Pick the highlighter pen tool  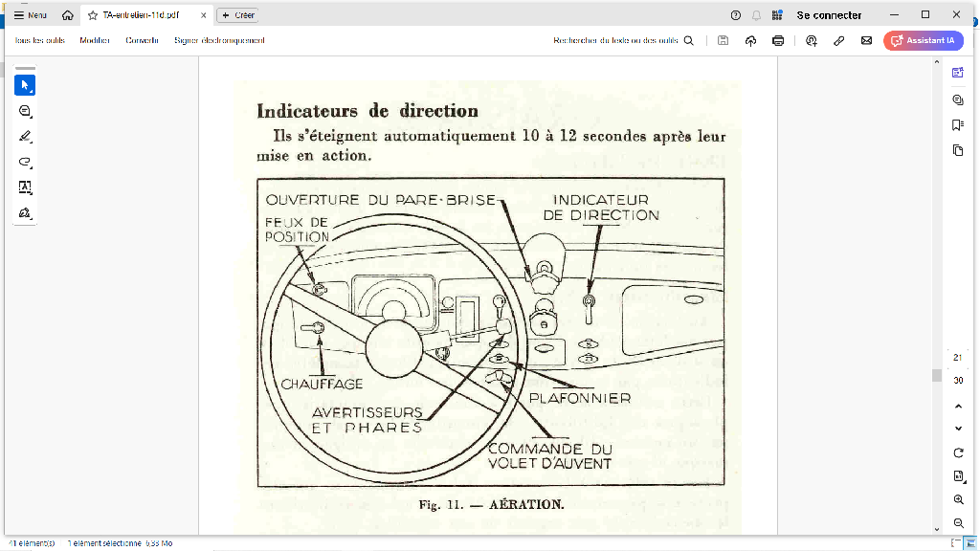point(25,136)
